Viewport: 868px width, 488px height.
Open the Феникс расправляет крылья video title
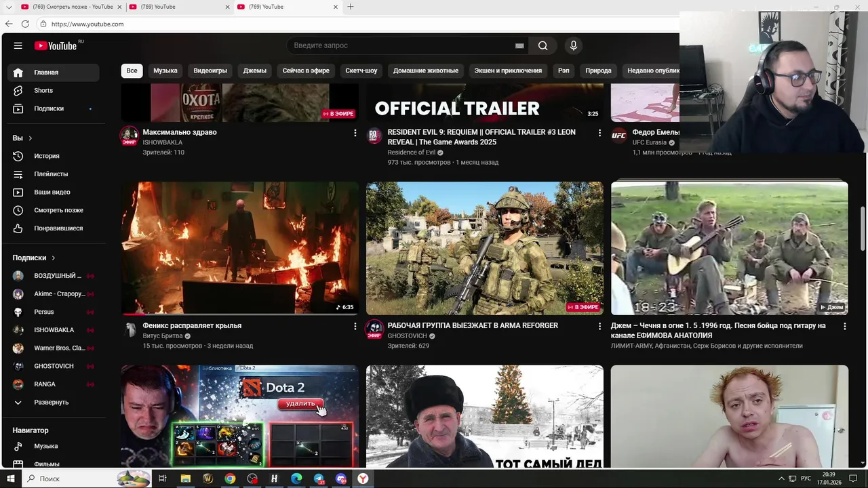coord(192,325)
